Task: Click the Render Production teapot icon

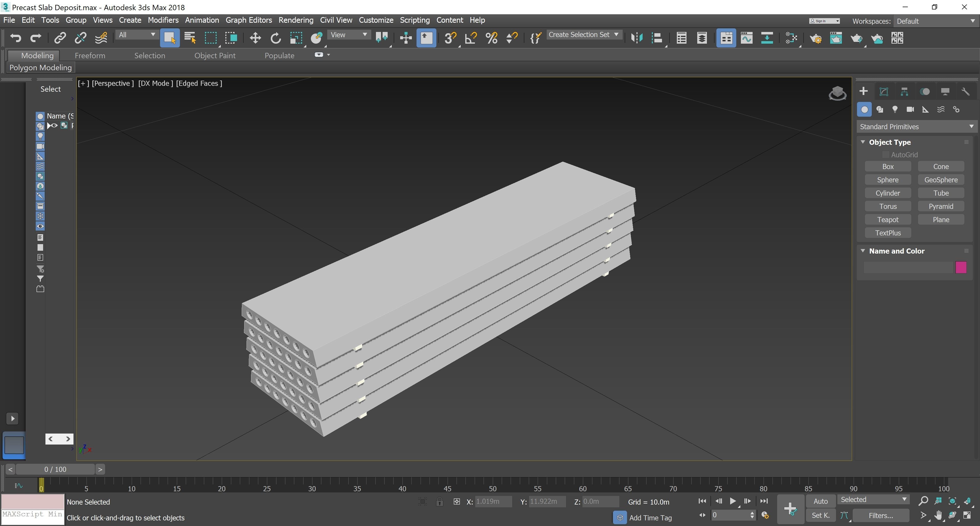Action: click(856, 38)
